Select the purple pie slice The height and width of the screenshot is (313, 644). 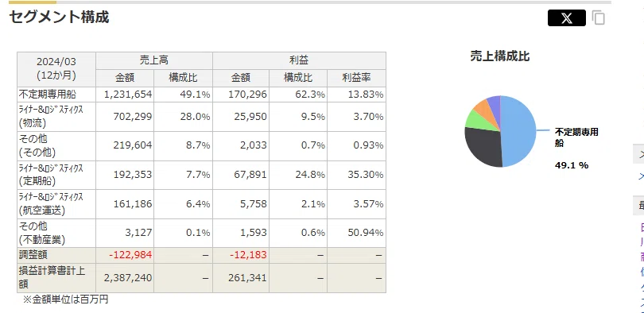495,102
